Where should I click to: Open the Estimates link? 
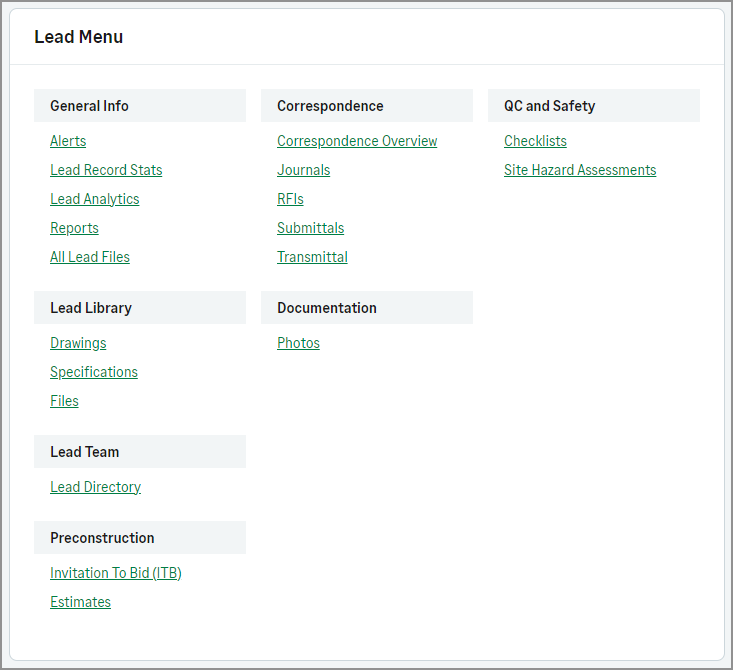pos(80,602)
